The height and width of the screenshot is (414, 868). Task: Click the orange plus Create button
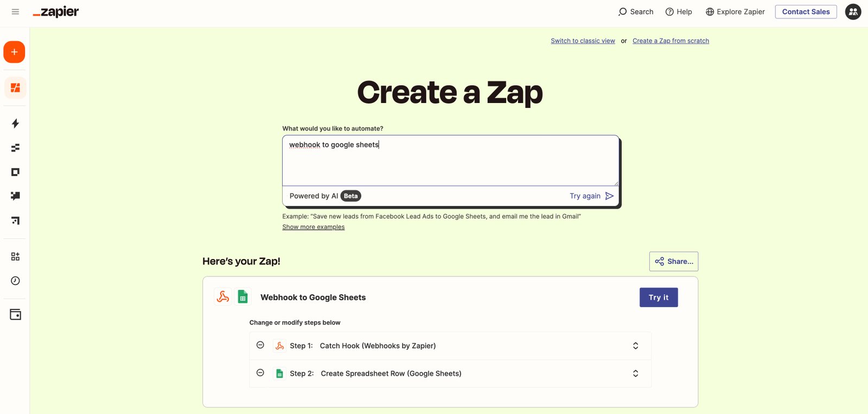[14, 52]
